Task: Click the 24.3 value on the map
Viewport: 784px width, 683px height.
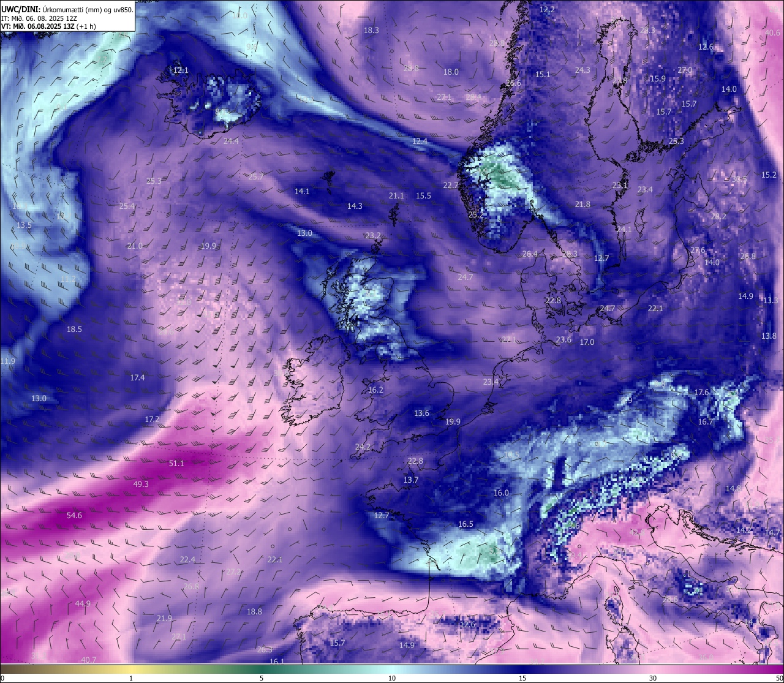Action: pyautogui.click(x=582, y=70)
